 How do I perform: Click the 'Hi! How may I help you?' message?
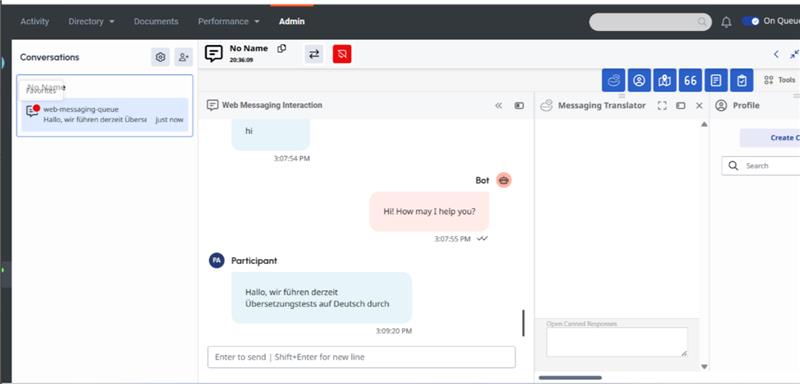pos(429,211)
